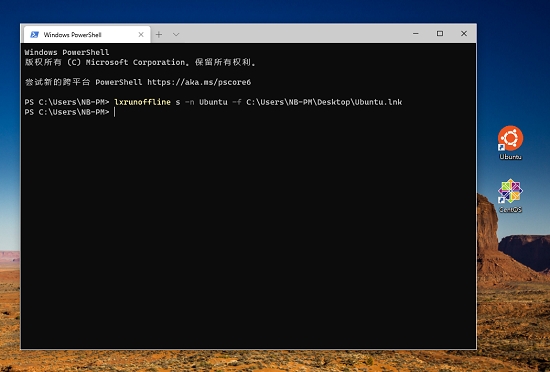The height and width of the screenshot is (372, 550).
Task: Select the Windows PowerShell tab
Action: (x=87, y=34)
